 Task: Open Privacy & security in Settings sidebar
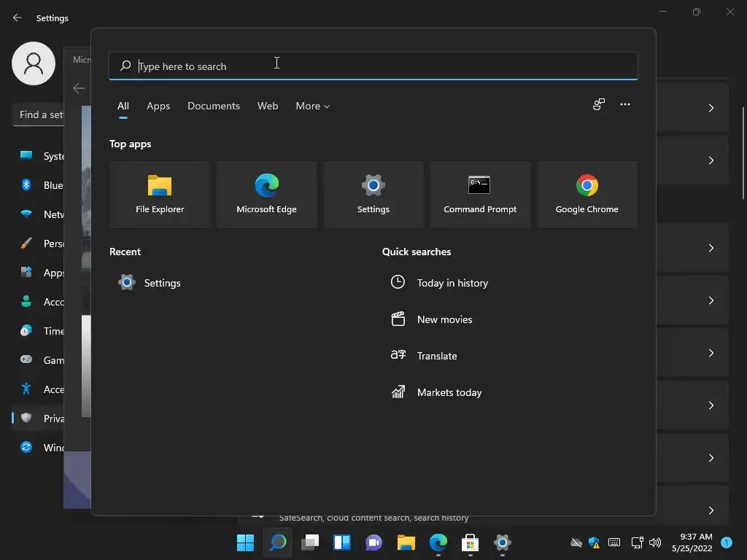coord(38,419)
